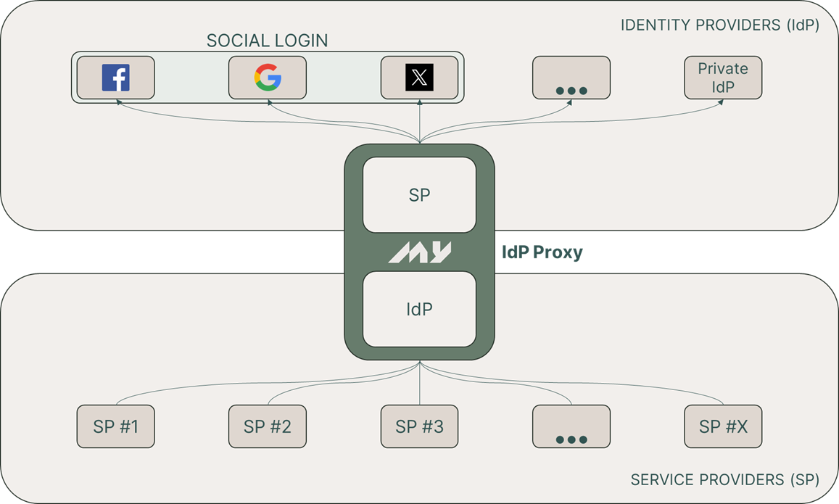Choose the SP #2 box
The height and width of the screenshot is (504, 839).
(268, 426)
